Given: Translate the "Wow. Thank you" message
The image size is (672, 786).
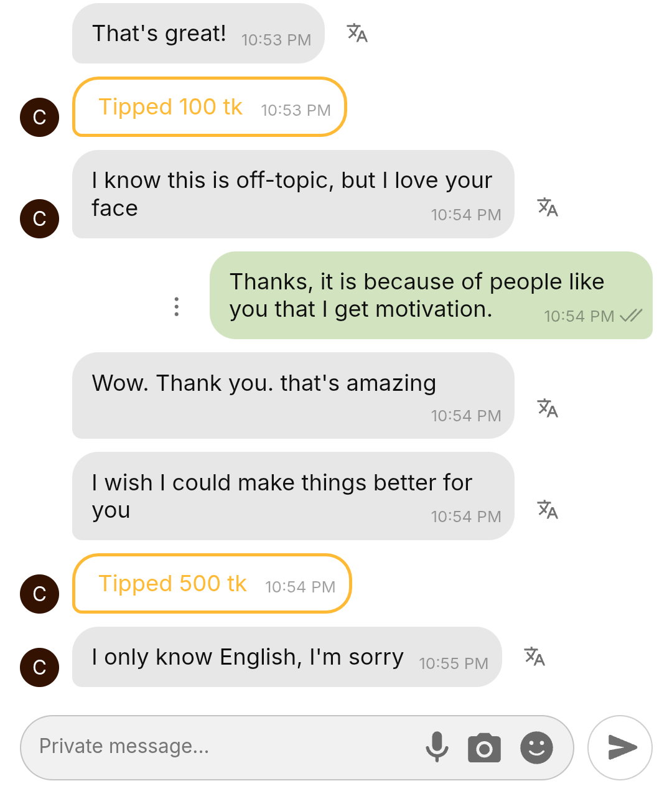Looking at the screenshot, I should (x=548, y=408).
